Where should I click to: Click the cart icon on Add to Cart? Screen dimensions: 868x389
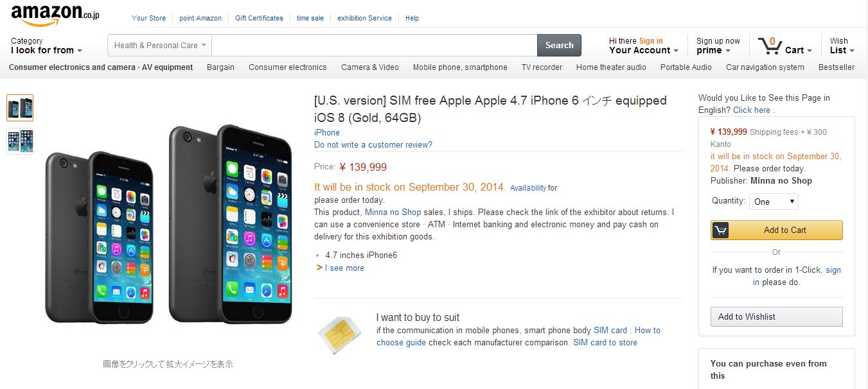coord(722,230)
